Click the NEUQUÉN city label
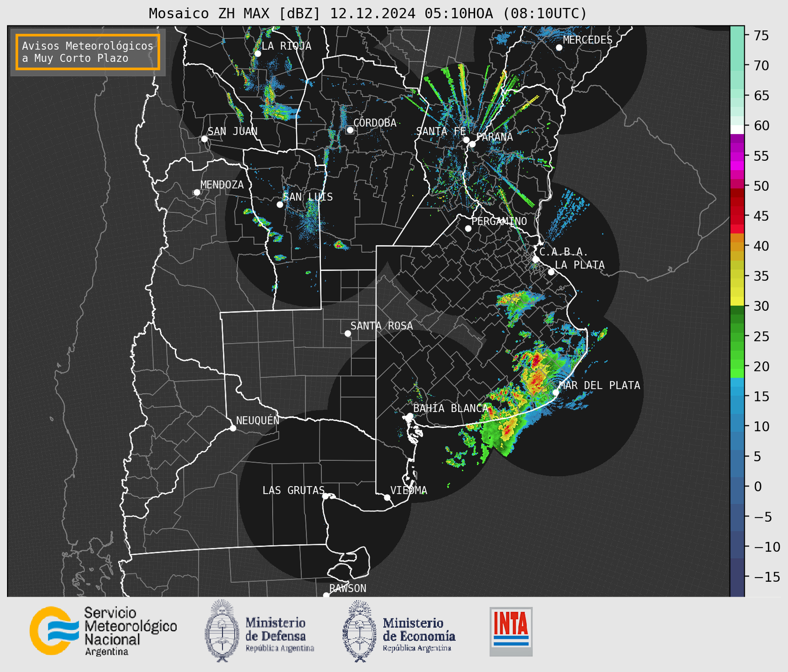The width and height of the screenshot is (788, 672). click(x=258, y=421)
